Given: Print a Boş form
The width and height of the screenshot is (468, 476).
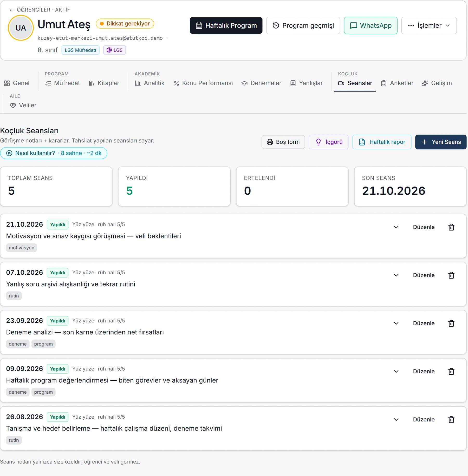Looking at the screenshot, I should pyautogui.click(x=283, y=142).
